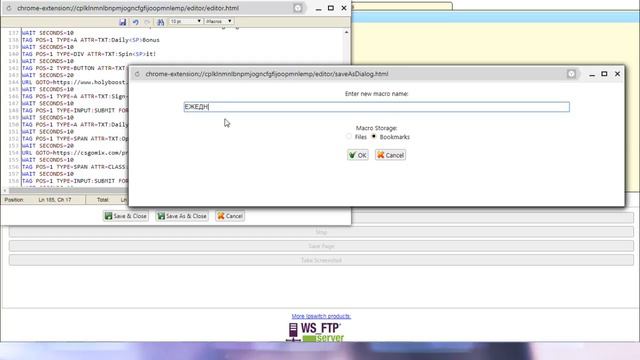Select the Files storage radio button
This screenshot has width=640, height=360.
point(349,137)
